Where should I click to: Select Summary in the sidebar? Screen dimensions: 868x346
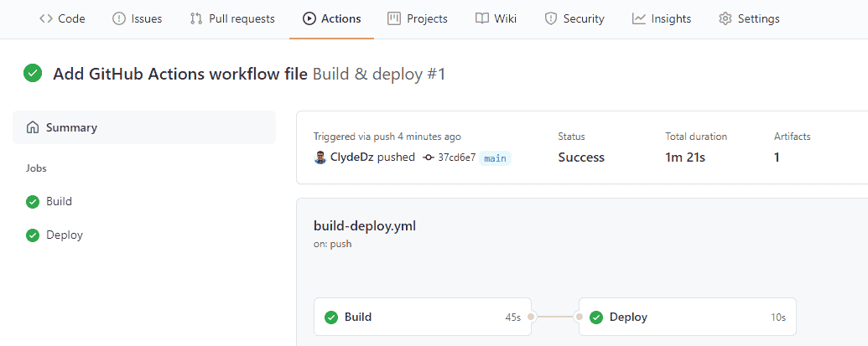[144, 127]
